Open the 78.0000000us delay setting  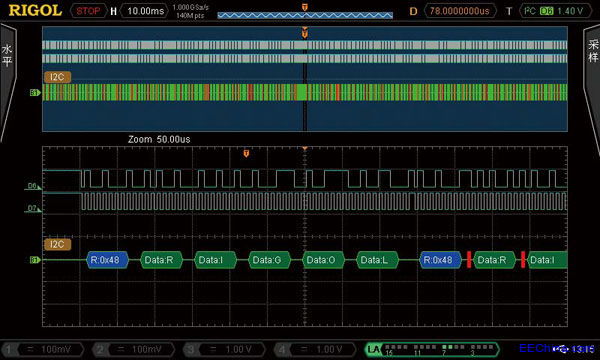point(460,11)
